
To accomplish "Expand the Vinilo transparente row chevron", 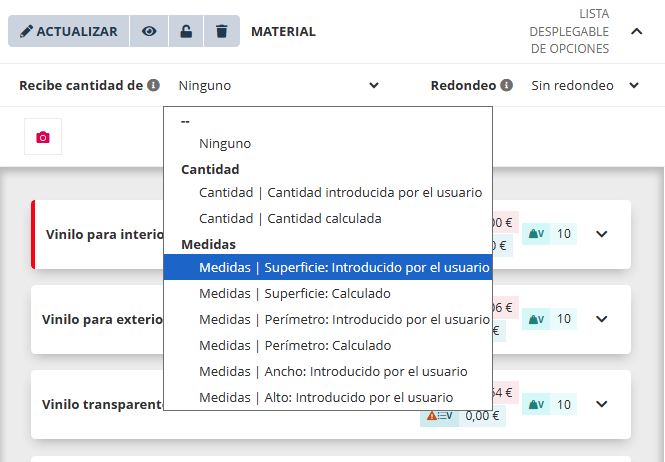I will tap(601, 404).
